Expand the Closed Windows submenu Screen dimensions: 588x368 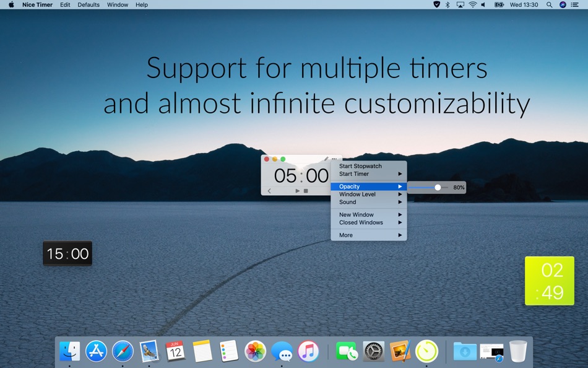(x=369, y=222)
